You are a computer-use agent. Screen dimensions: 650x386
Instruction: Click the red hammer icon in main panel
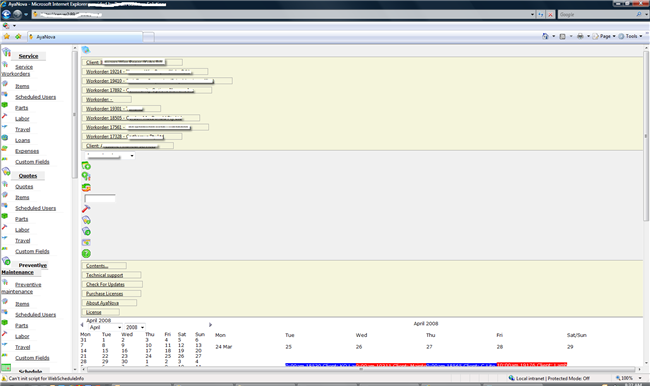pos(86,209)
